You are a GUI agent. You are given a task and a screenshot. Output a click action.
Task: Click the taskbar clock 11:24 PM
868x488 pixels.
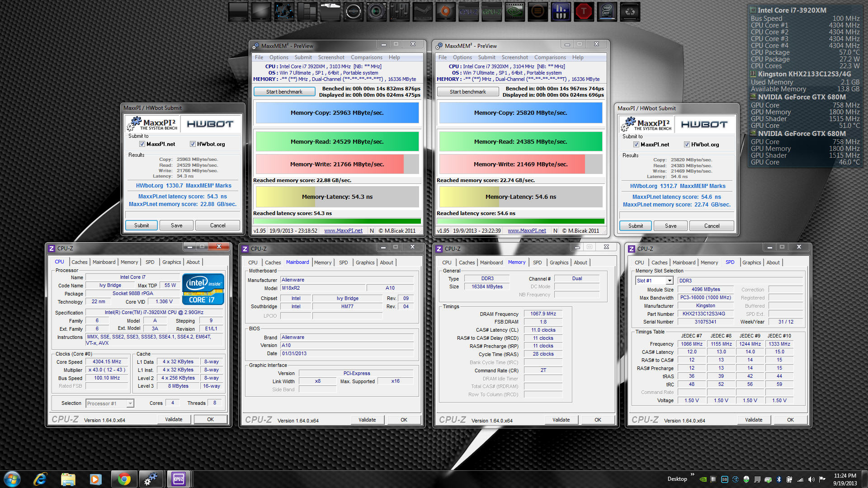845,479
